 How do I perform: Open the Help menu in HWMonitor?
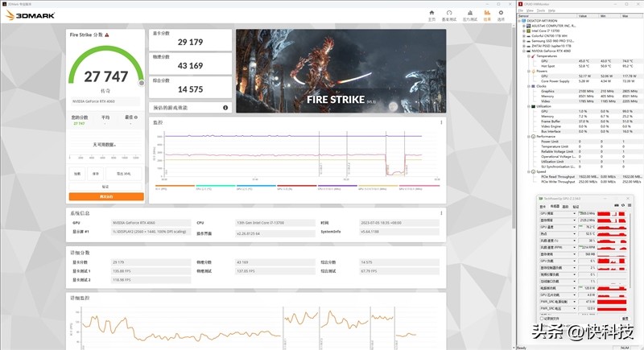tap(551, 10)
